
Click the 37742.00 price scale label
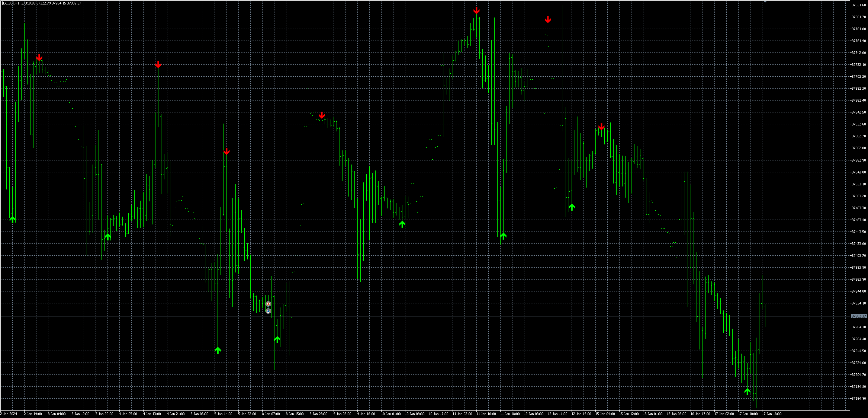point(859,53)
